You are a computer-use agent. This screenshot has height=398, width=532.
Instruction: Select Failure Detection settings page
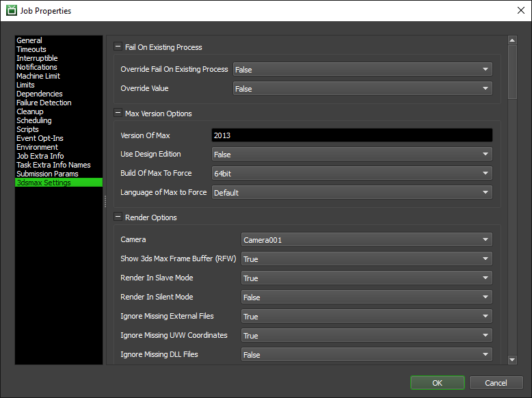[x=44, y=103]
